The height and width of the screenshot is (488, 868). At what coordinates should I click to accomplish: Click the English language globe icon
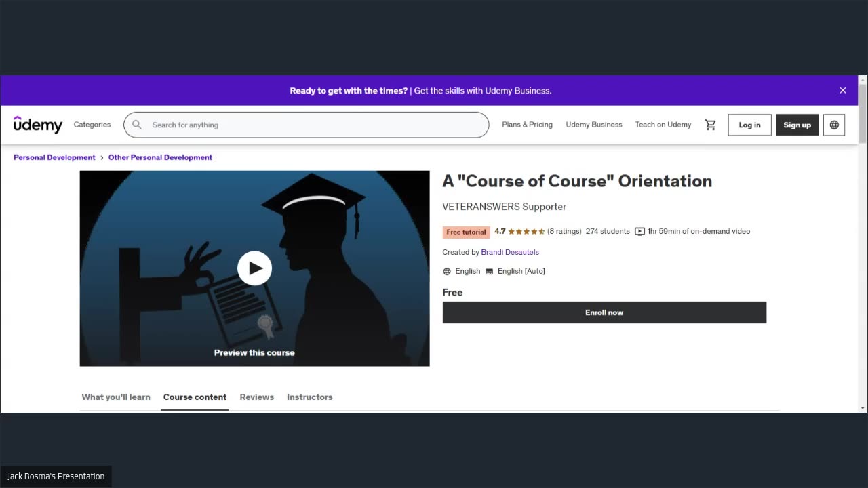click(447, 272)
